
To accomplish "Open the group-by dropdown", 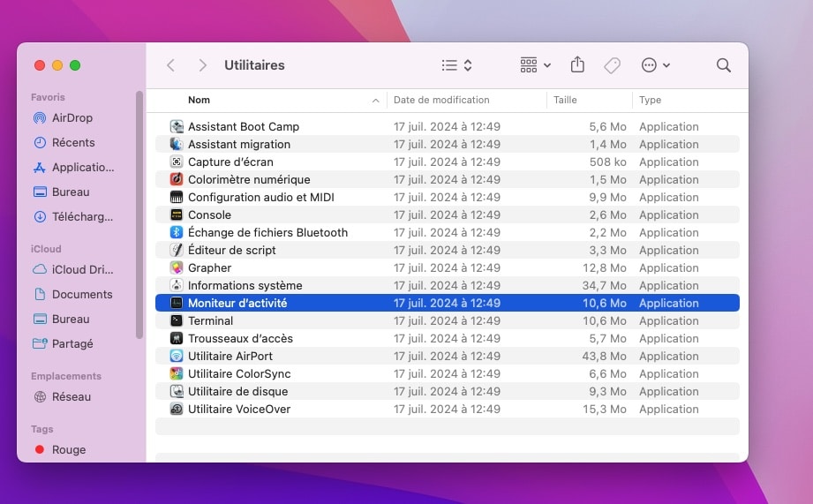I will 536,65.
